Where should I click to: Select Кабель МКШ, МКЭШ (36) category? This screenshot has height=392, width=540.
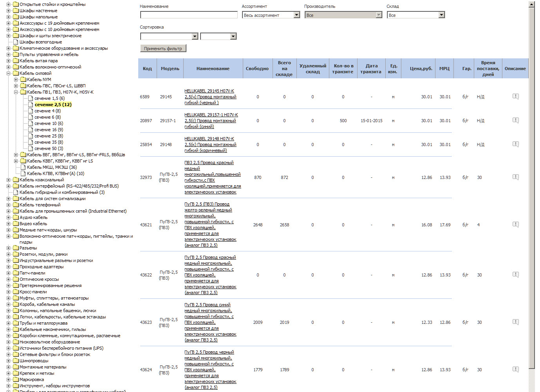coord(52,167)
